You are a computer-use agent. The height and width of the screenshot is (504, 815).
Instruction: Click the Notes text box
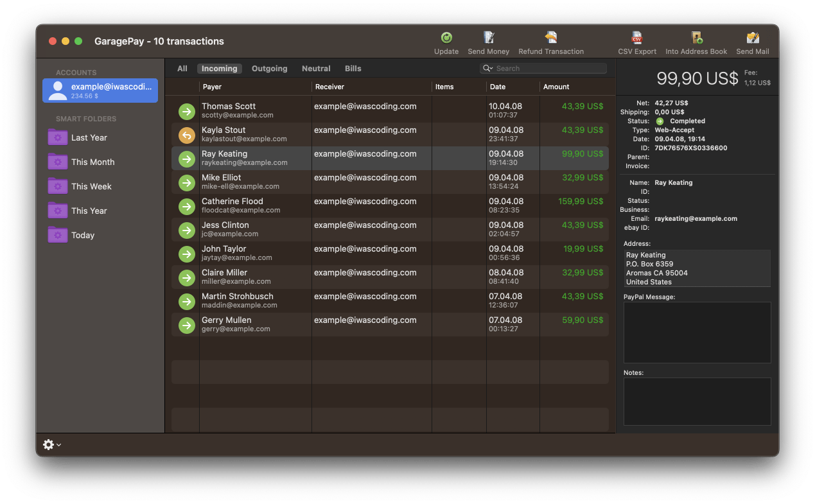[697, 401]
